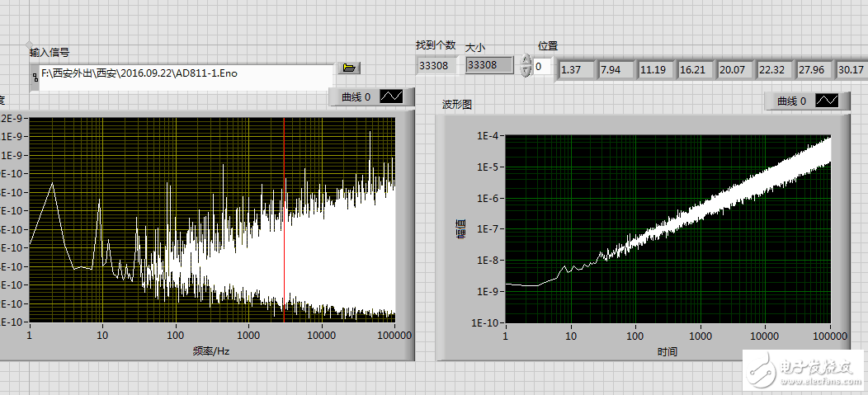
Task: Select the 找到个数 indicator showing 33308
Action: 434,64
